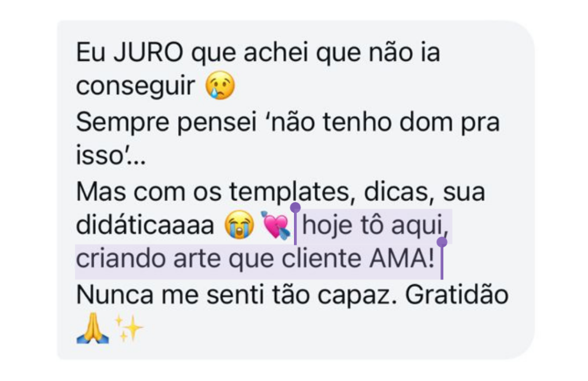
Task: Click the word 'Nunca' in the last sentence
Action: (x=115, y=295)
